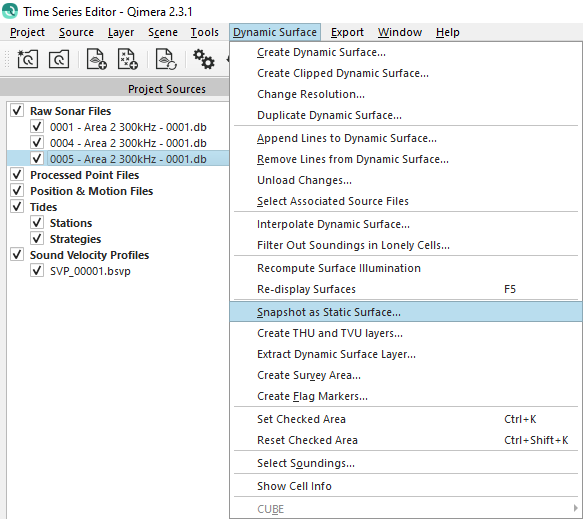Open the Export menu
583x519 pixels.
(347, 32)
